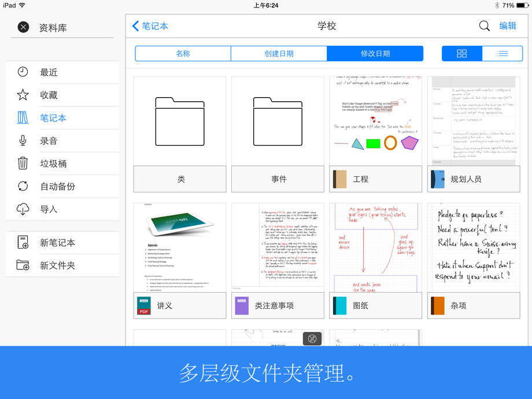532x399 pixels.
Task: Switch to list view
Action: pyautogui.click(x=502, y=54)
